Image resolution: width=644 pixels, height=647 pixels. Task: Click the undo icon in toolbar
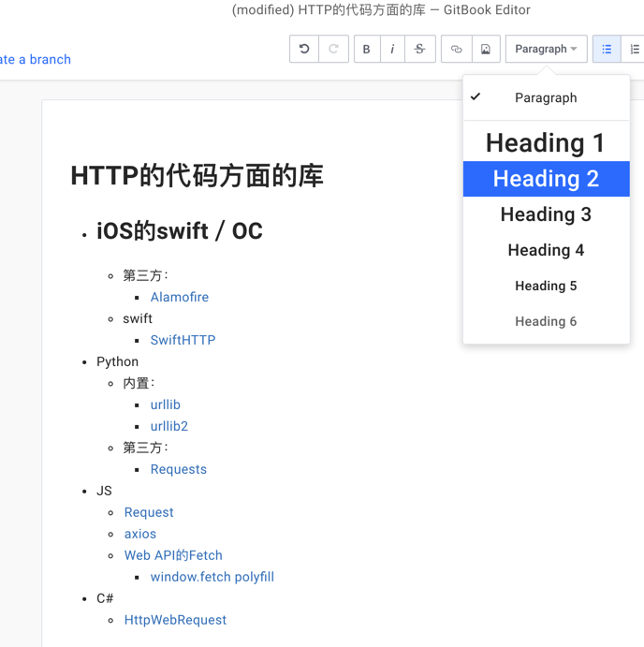[304, 49]
